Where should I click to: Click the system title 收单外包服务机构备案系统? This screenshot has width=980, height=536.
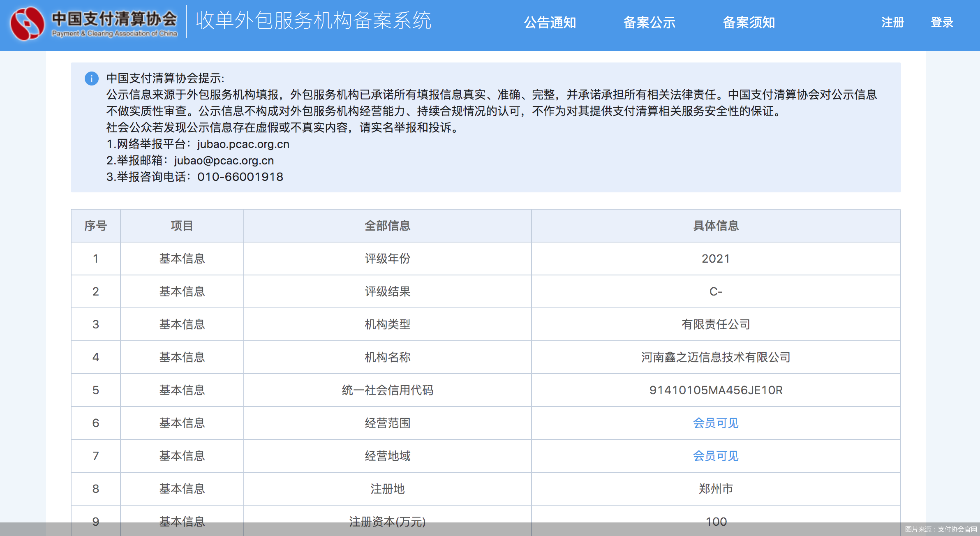pos(314,23)
